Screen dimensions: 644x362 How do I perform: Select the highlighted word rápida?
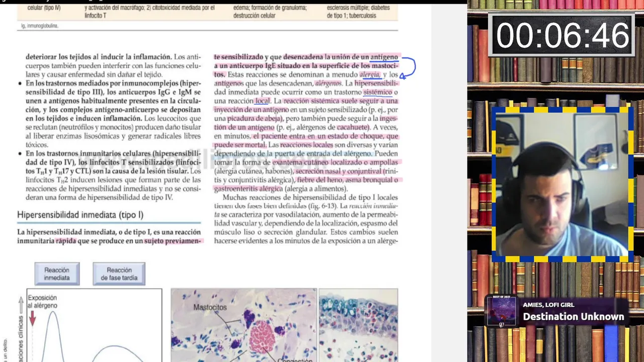[x=65, y=241]
